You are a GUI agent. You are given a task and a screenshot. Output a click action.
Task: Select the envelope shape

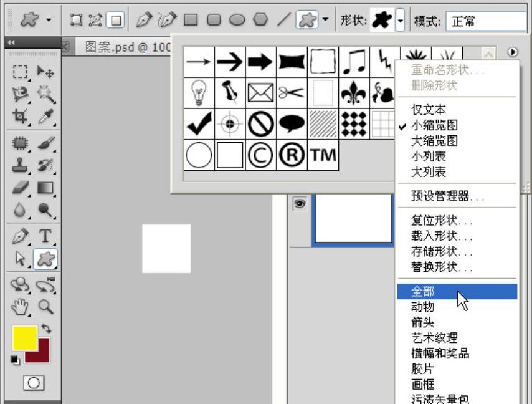[x=260, y=93]
